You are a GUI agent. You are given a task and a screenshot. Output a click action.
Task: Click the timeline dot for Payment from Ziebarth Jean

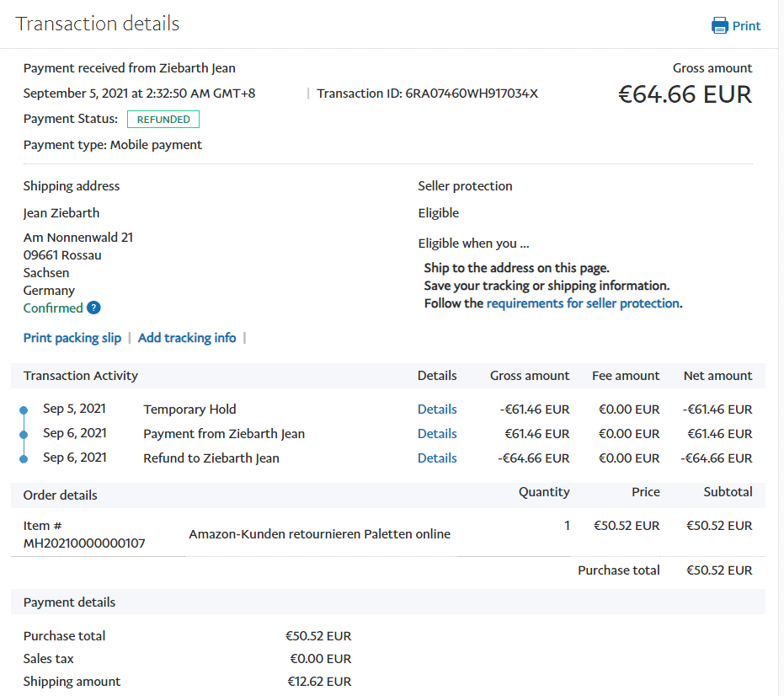[24, 435]
